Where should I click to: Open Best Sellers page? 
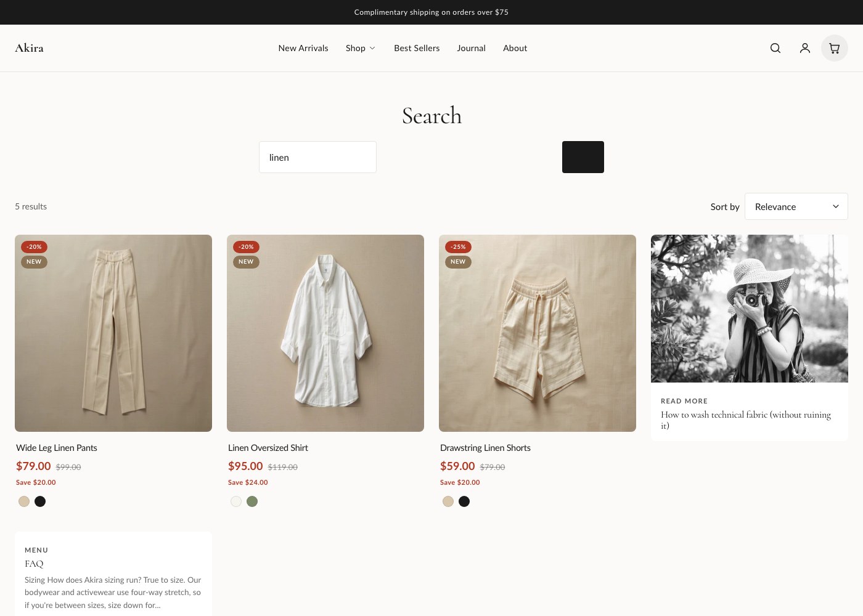click(x=417, y=48)
